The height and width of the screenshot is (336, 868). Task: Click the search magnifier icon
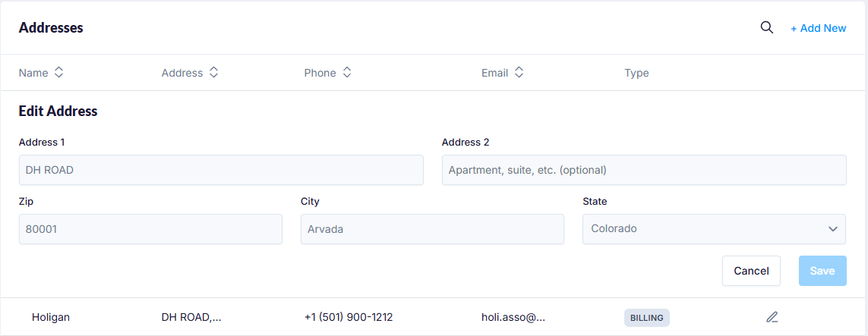click(767, 27)
